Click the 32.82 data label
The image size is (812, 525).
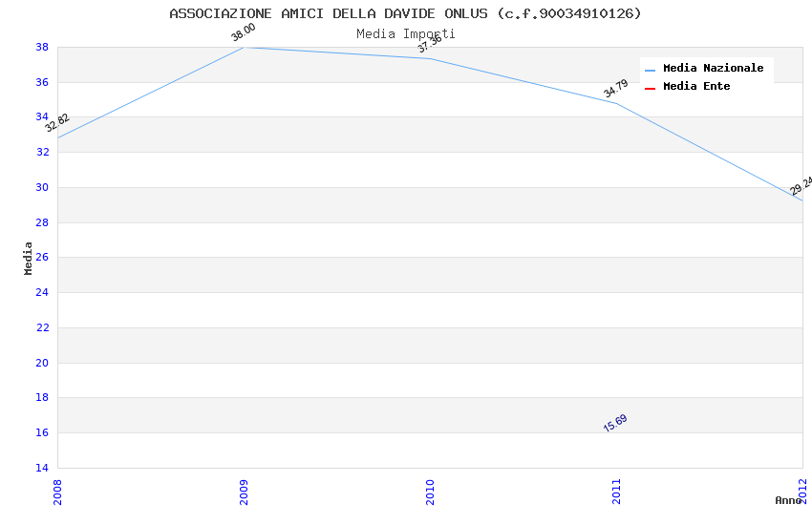[57, 122]
